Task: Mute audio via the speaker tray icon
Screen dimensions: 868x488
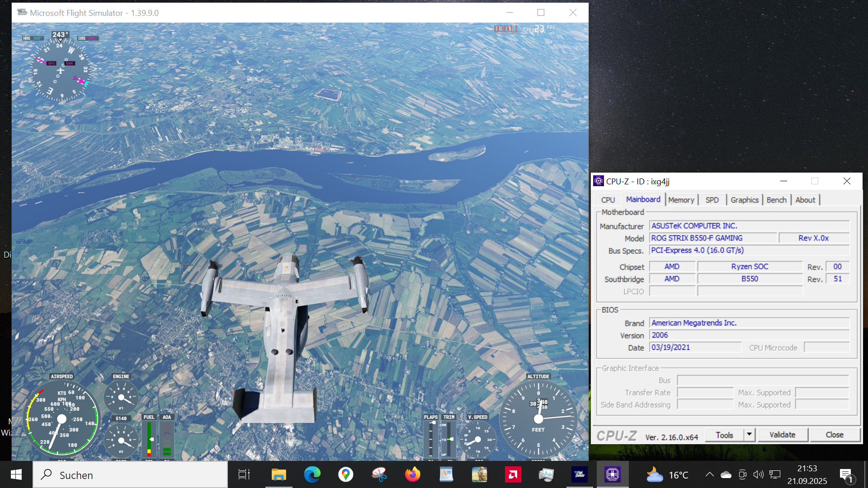Action: (759, 474)
